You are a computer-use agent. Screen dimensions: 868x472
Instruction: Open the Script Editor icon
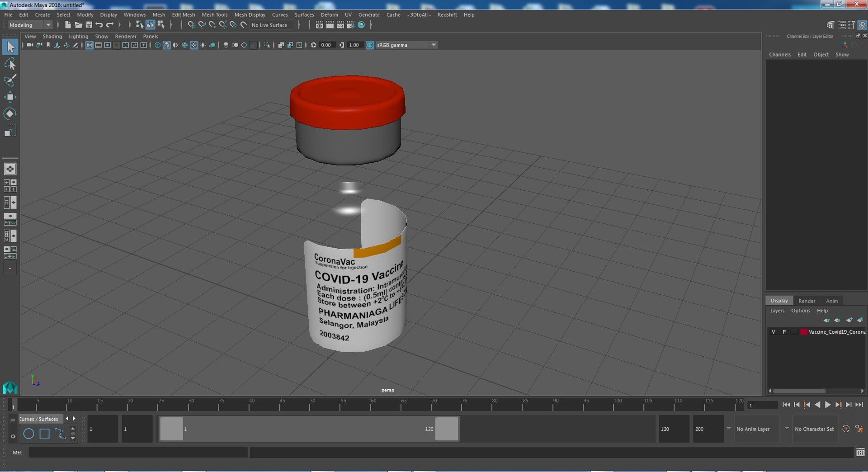pos(860,452)
